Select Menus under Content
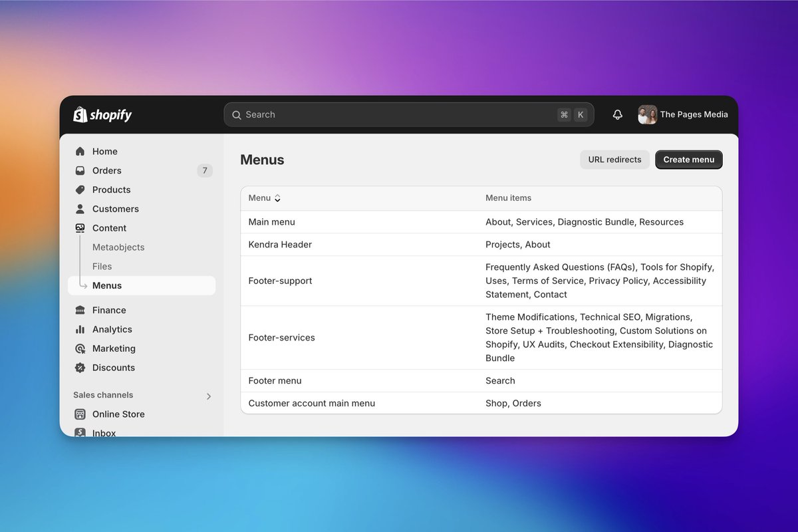The height and width of the screenshot is (532, 798). tap(142, 286)
